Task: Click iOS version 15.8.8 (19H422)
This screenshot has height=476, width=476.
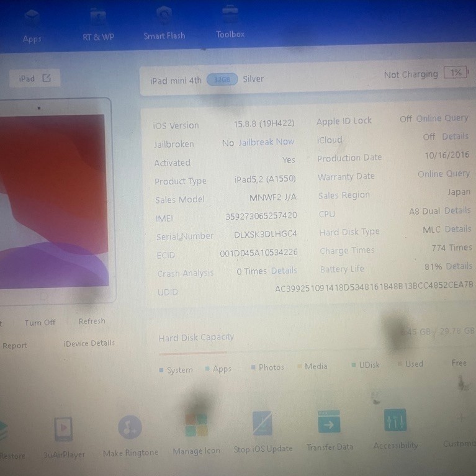Action: tap(264, 123)
